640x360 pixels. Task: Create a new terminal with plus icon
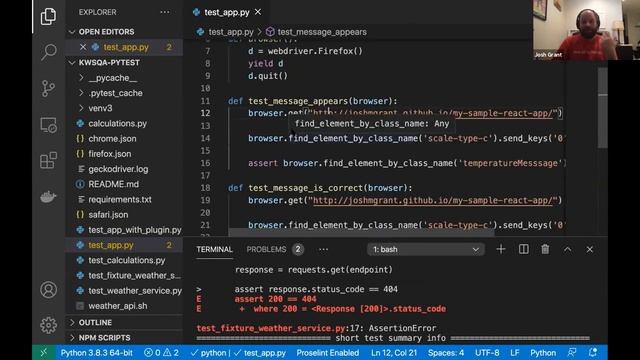[501, 249]
